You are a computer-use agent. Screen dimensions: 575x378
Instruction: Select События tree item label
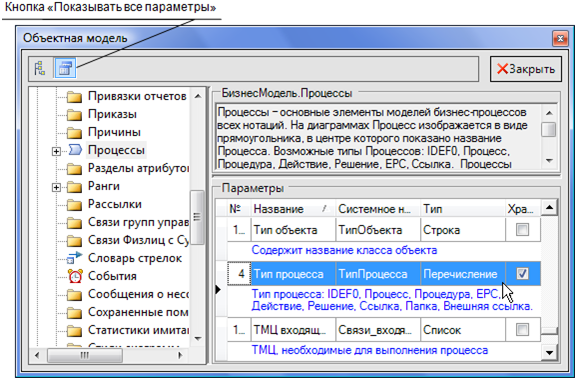point(112,276)
